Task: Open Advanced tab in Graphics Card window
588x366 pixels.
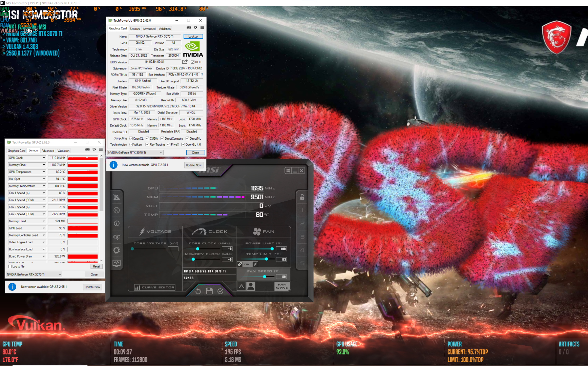Action: click(x=149, y=29)
